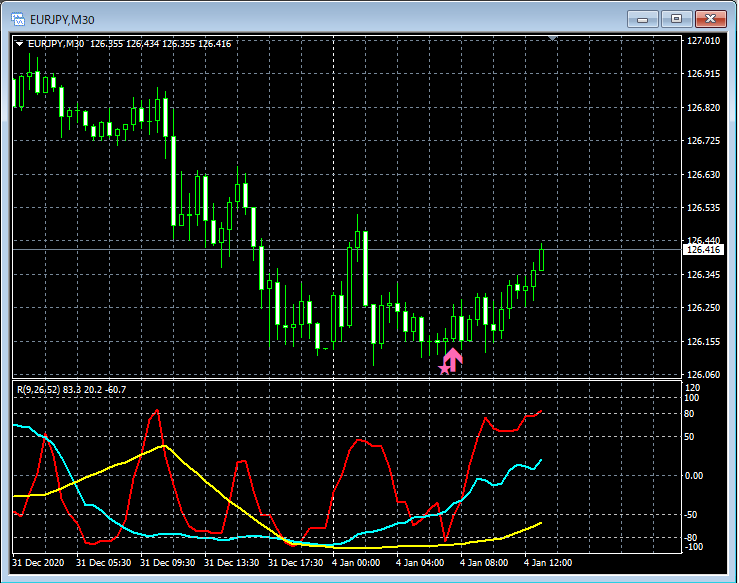
Task: Click the yellow indicator line's right end
Action: (541, 522)
